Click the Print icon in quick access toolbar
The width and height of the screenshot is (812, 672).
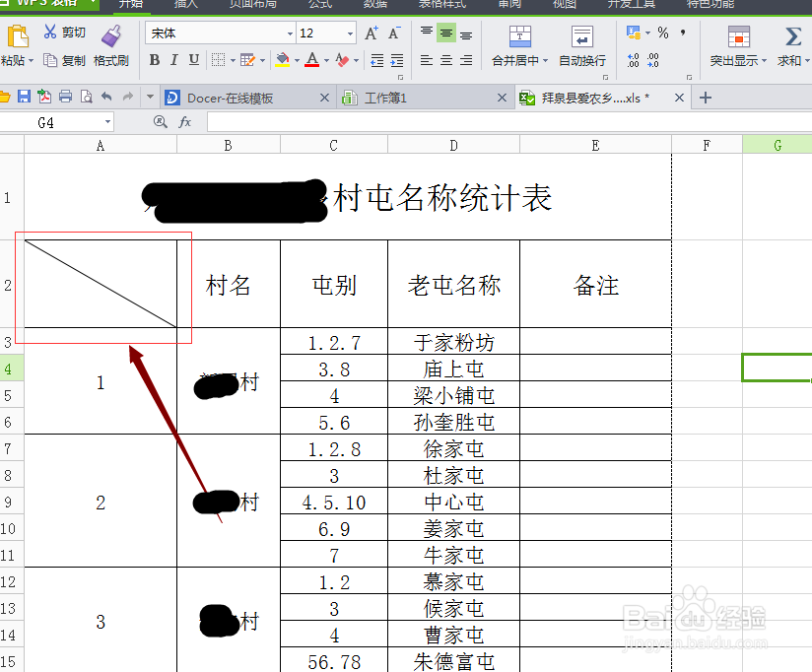point(63,97)
